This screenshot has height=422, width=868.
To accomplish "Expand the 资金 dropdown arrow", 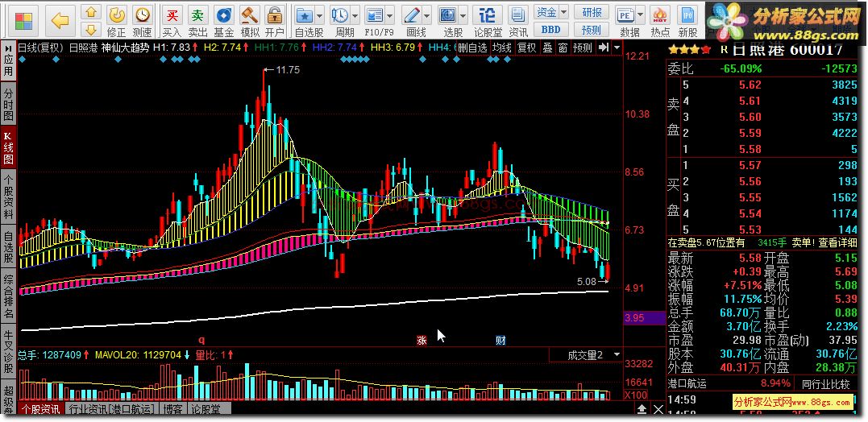I will coord(563,11).
